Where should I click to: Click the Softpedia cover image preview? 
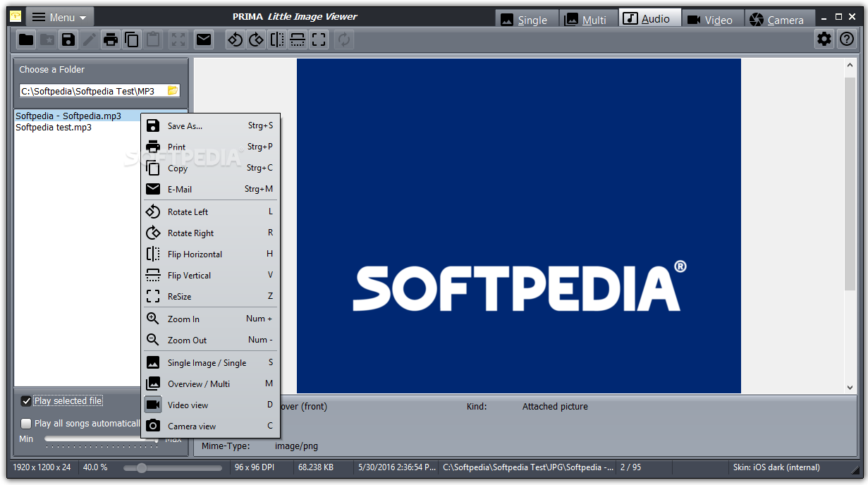click(x=518, y=226)
